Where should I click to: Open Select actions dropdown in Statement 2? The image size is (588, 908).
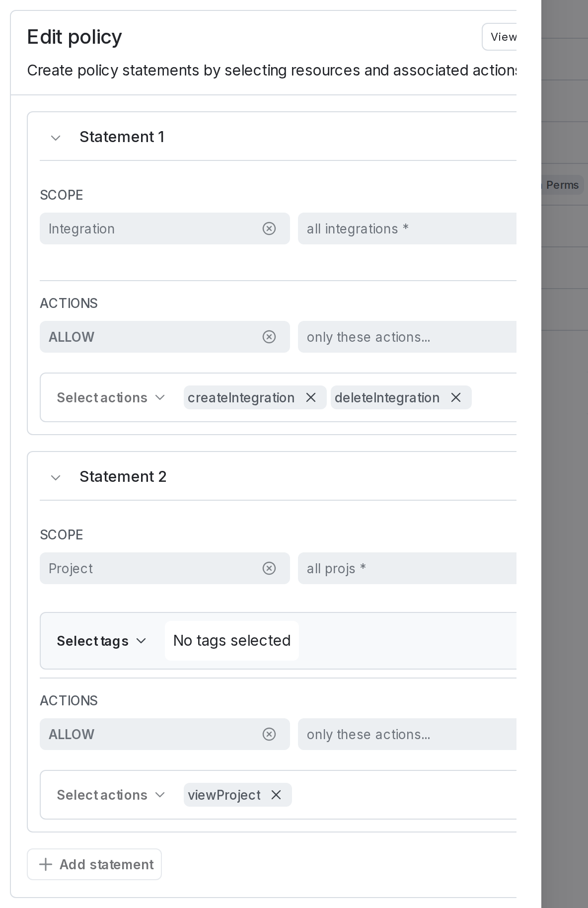(111, 795)
